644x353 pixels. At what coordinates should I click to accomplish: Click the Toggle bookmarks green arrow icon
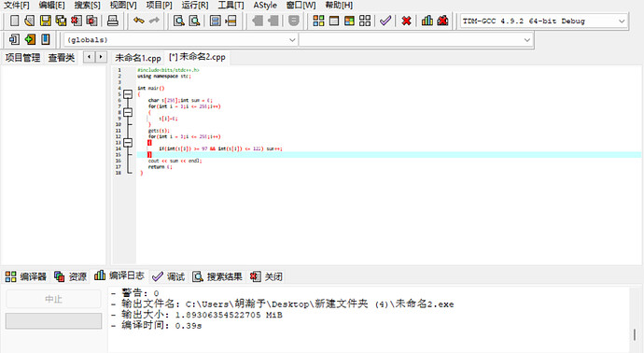tap(30, 39)
